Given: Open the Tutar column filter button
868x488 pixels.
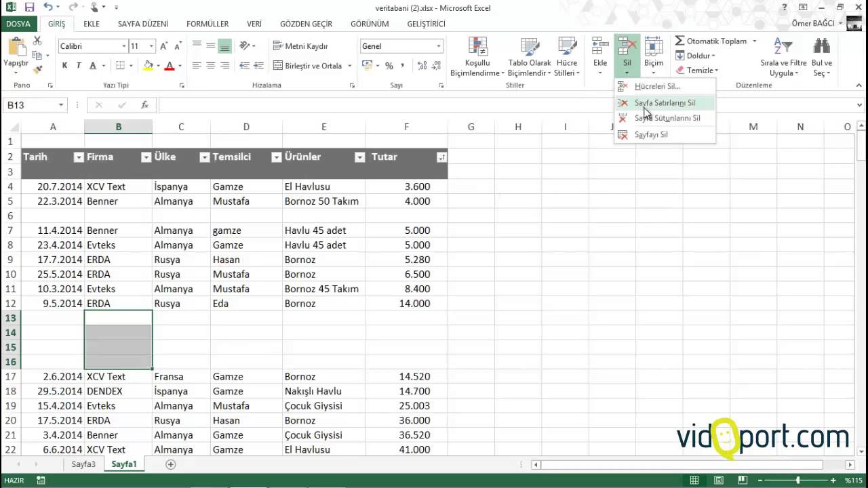Looking at the screenshot, I should point(441,157).
